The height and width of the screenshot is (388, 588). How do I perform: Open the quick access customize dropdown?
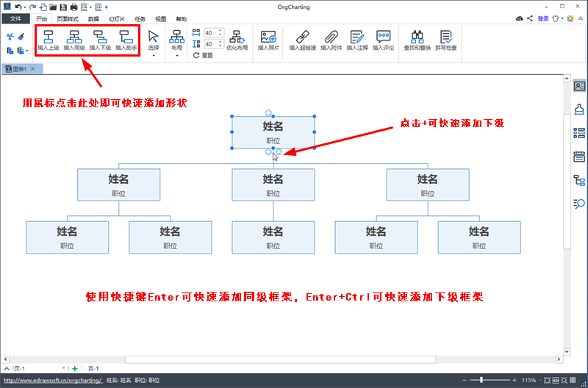tap(107, 7)
